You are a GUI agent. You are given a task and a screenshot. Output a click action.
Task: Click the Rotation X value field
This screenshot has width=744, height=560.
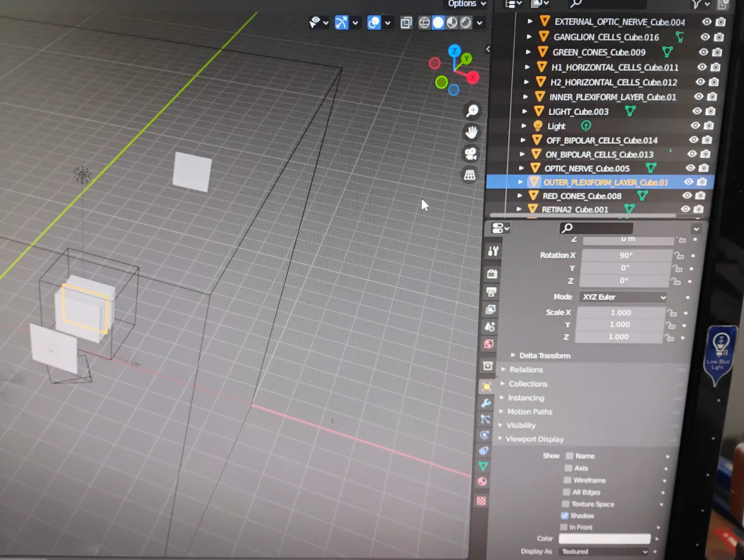tap(626, 255)
